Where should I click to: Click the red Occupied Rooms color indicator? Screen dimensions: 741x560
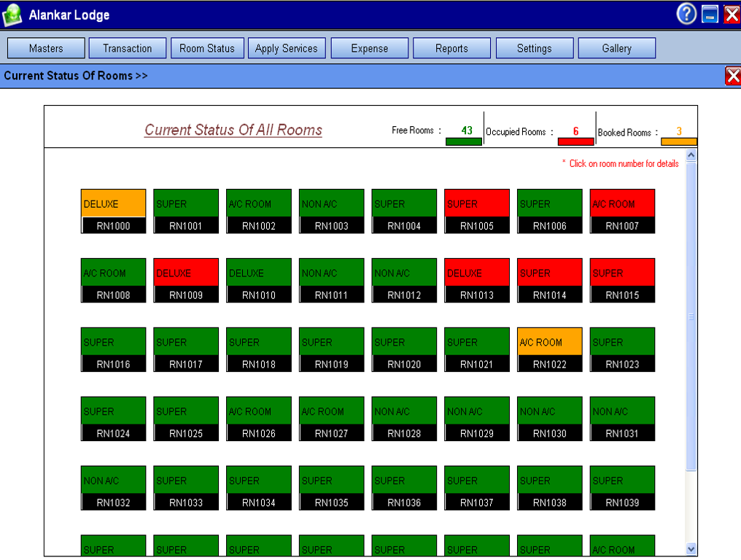click(x=575, y=141)
